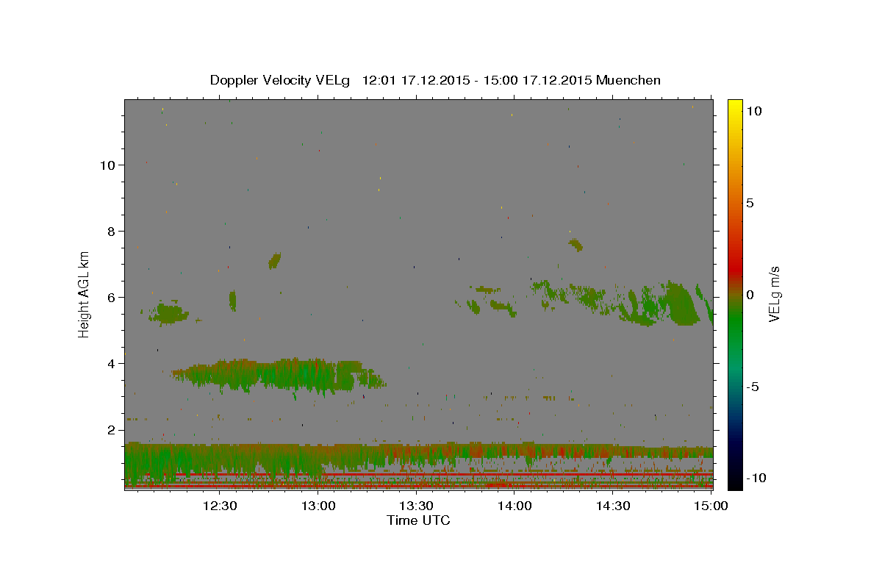Click the 15:00 time tick label
The image size is (882, 588).
711,506
